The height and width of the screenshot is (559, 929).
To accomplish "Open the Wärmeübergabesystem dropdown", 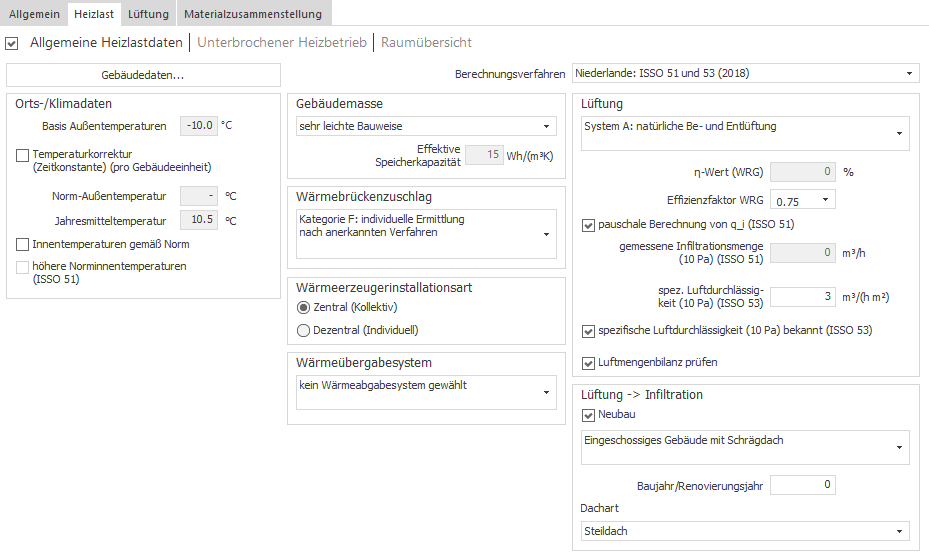I will pos(426,392).
